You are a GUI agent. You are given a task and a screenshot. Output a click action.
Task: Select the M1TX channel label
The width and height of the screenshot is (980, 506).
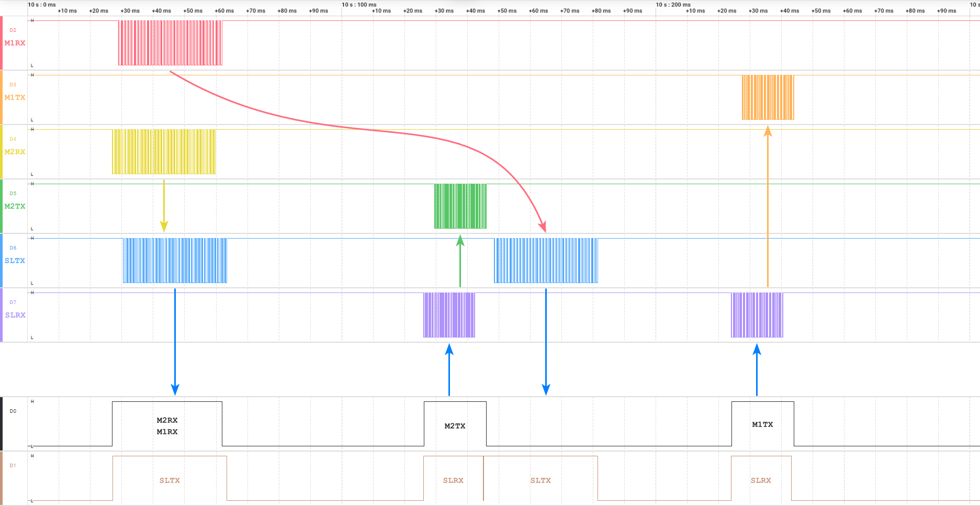(x=15, y=97)
